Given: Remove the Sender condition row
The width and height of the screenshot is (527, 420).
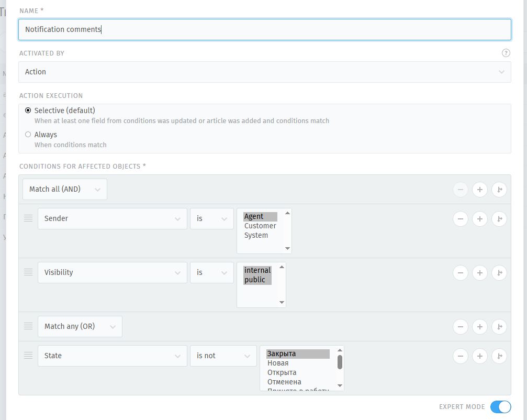Looking at the screenshot, I should 460,219.
